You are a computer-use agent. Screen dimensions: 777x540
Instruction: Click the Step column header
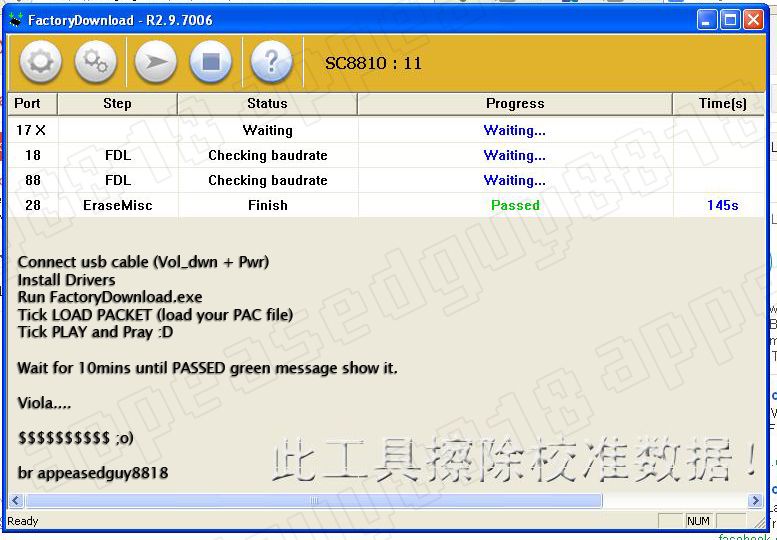click(x=117, y=104)
